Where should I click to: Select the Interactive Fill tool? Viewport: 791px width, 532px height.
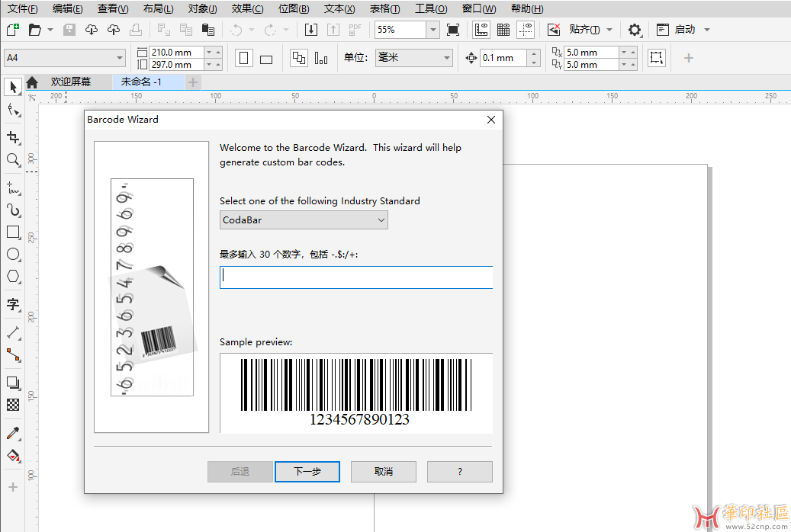13,456
